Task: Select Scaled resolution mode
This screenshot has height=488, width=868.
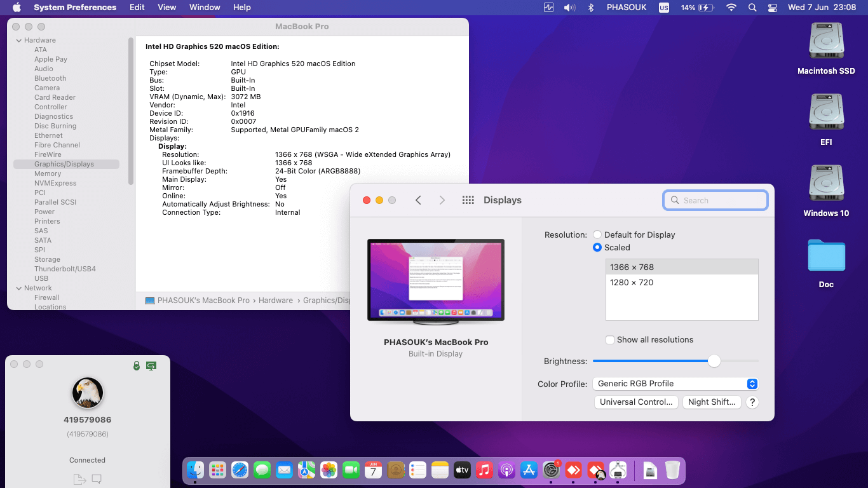Action: click(597, 247)
